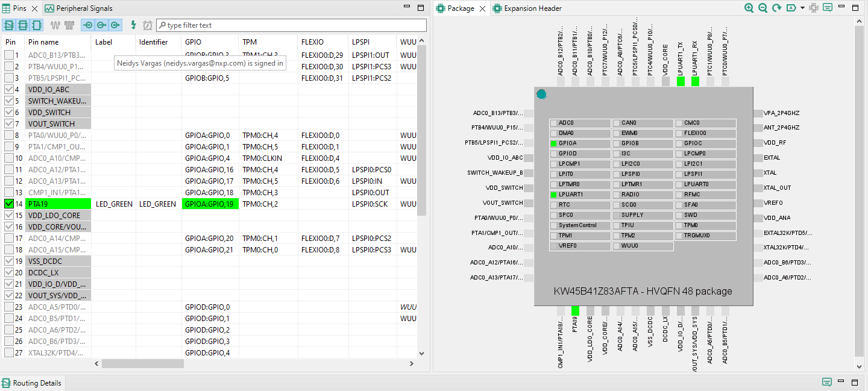This screenshot has height=391, width=868.
Task: Toggle the checkbox for pin 23
Action: (9, 307)
